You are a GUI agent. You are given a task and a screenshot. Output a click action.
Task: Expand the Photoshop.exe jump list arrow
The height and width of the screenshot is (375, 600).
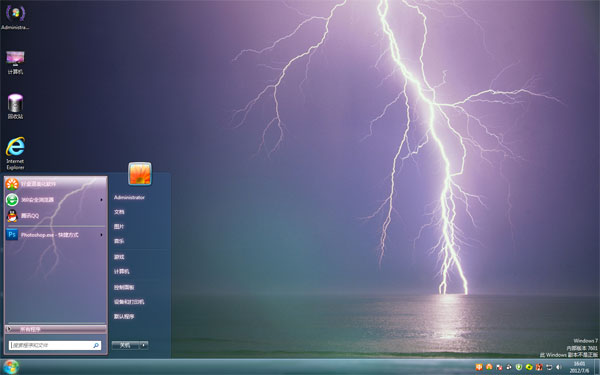pos(102,235)
